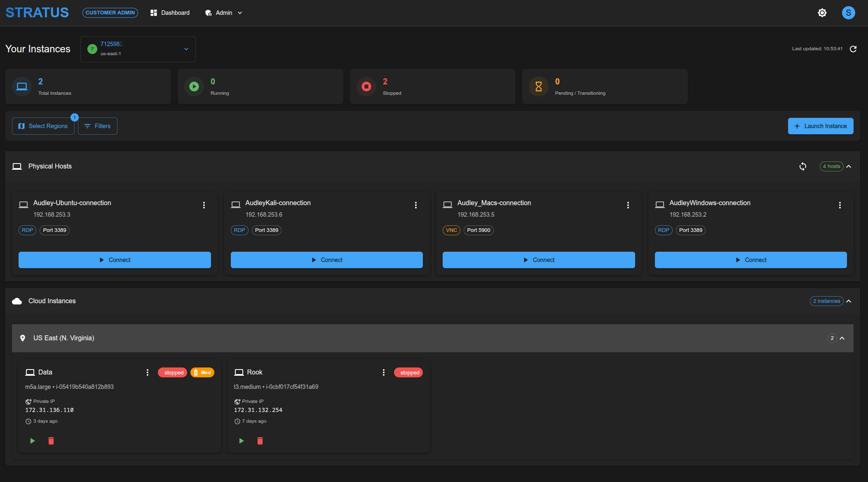The image size is (868, 482).
Task: Open the three-dot menu on AudleyWindows-connection
Action: [840, 205]
